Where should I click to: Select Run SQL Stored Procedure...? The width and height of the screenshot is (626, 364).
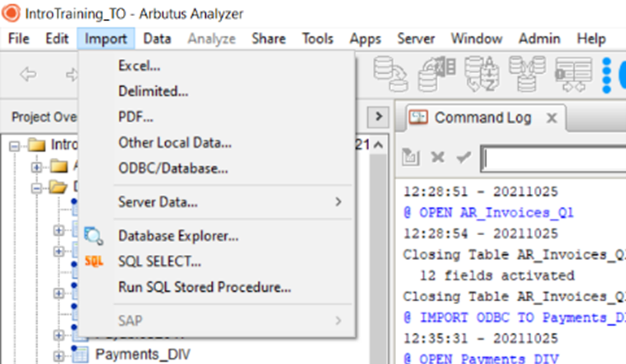coord(216,287)
